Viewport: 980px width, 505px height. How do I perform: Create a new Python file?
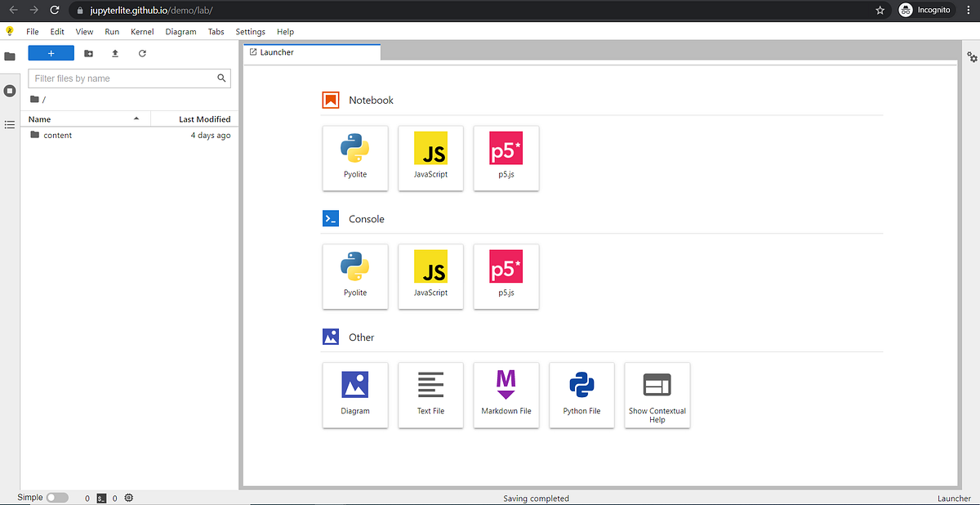point(581,395)
